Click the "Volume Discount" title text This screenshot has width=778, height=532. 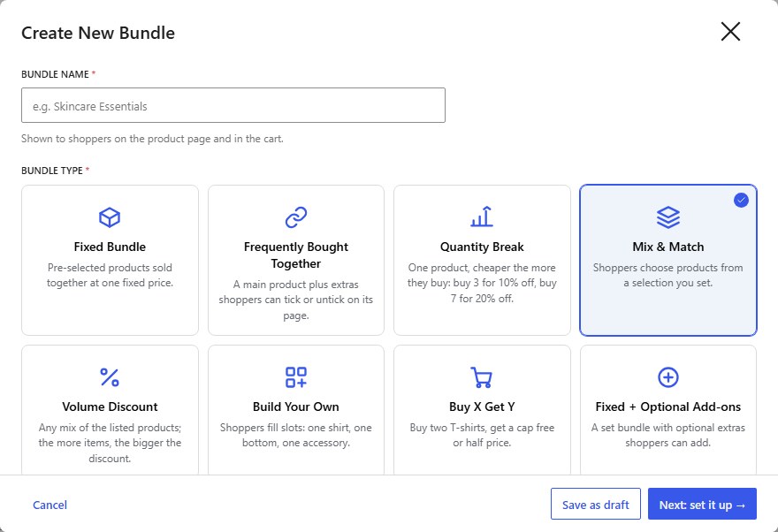[110, 407]
